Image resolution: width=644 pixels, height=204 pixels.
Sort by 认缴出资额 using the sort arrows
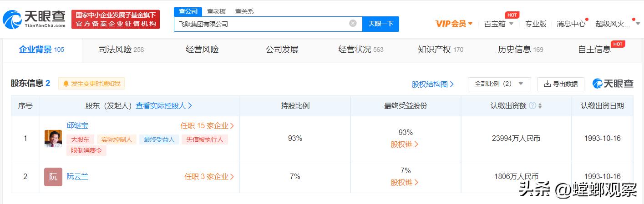pyautogui.click(x=540, y=106)
